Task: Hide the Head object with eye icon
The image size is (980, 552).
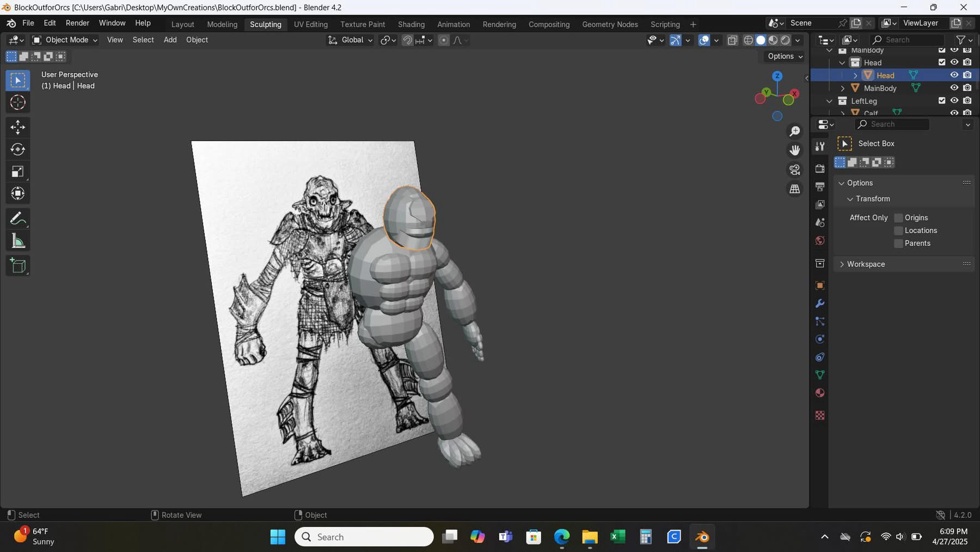Action: [954, 75]
